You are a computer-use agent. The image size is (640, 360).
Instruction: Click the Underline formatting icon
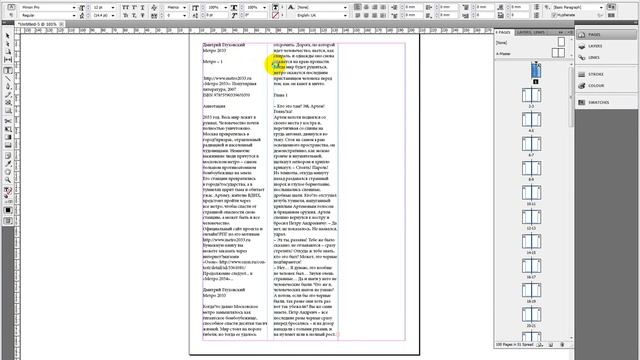coord(142,7)
